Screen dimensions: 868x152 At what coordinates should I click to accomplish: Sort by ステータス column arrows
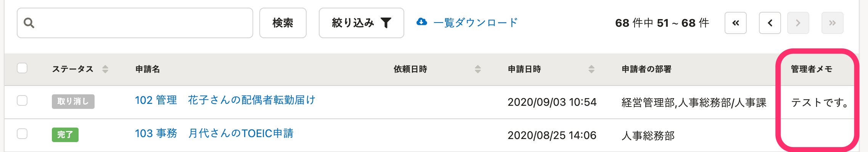(x=105, y=69)
